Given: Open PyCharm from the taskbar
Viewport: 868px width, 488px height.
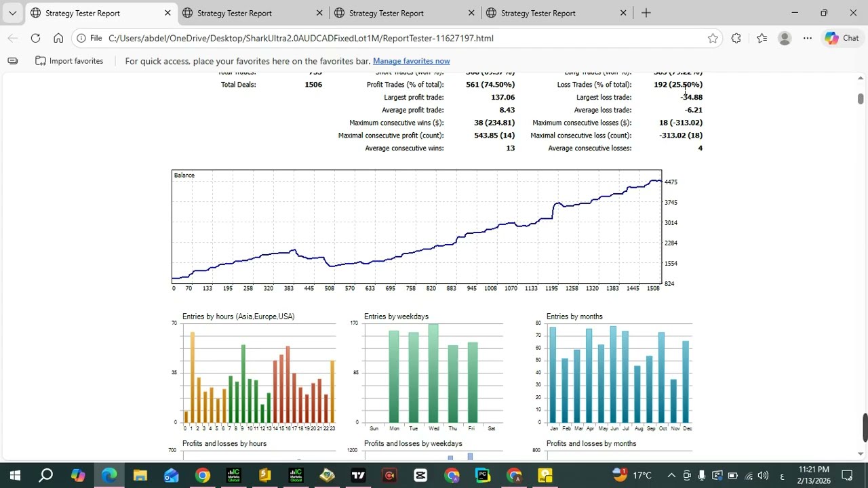Looking at the screenshot, I should click(483, 475).
